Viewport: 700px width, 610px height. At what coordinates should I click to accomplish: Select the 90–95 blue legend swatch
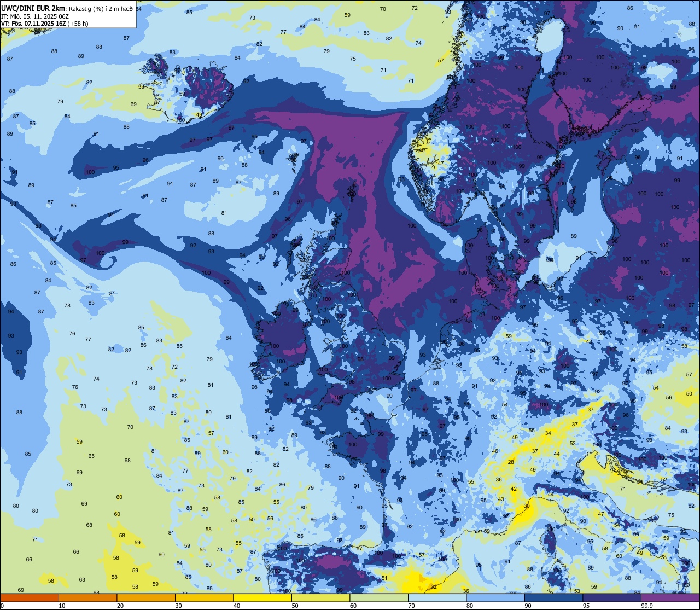click(x=553, y=597)
